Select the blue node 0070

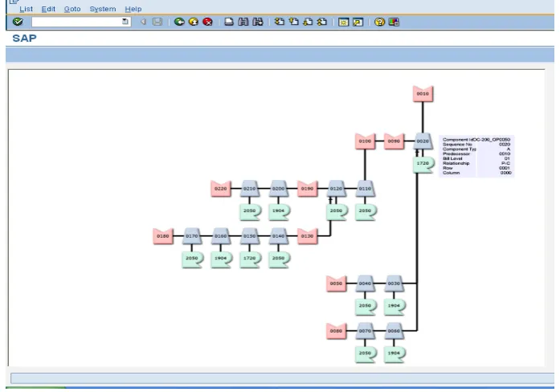(x=365, y=331)
